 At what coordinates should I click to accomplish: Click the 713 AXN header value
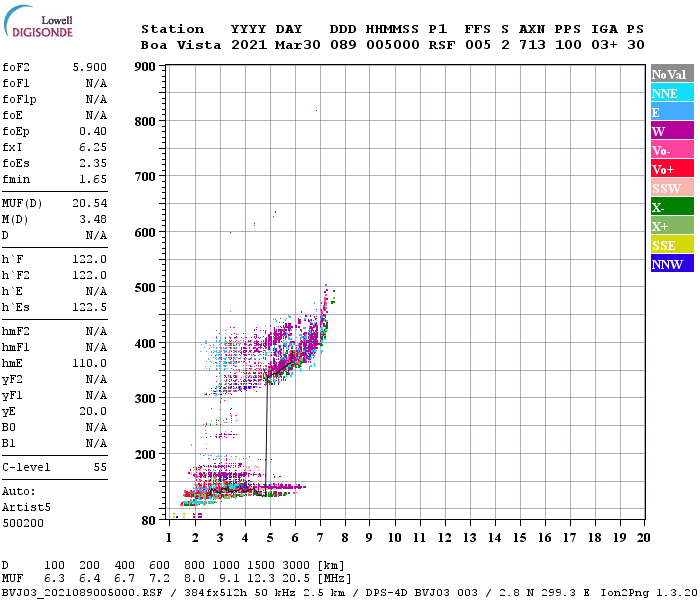[532, 45]
